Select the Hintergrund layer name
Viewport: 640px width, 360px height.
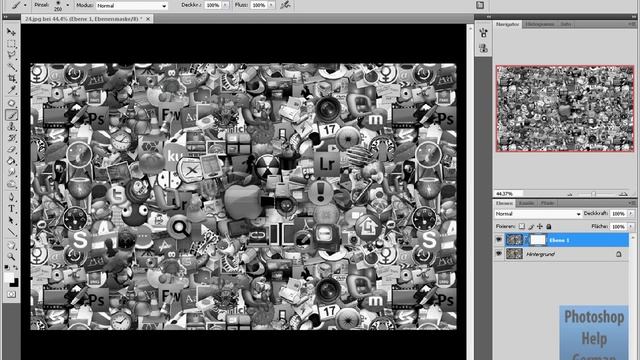540,254
